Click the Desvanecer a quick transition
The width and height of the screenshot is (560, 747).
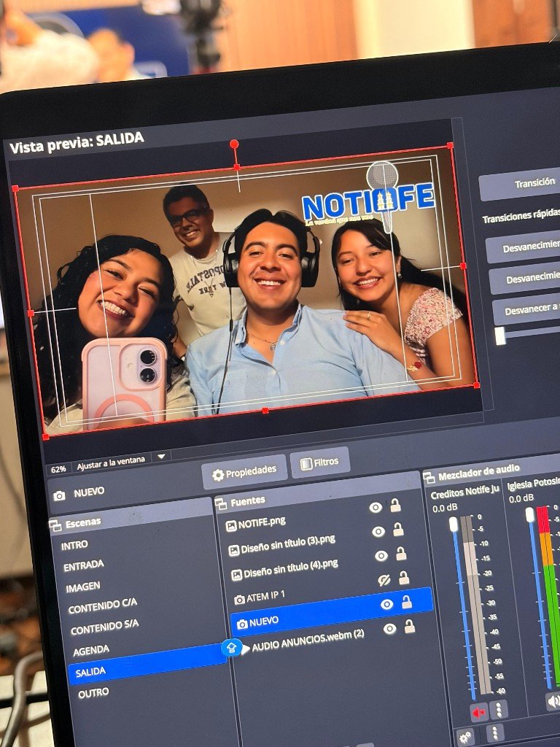point(527,309)
